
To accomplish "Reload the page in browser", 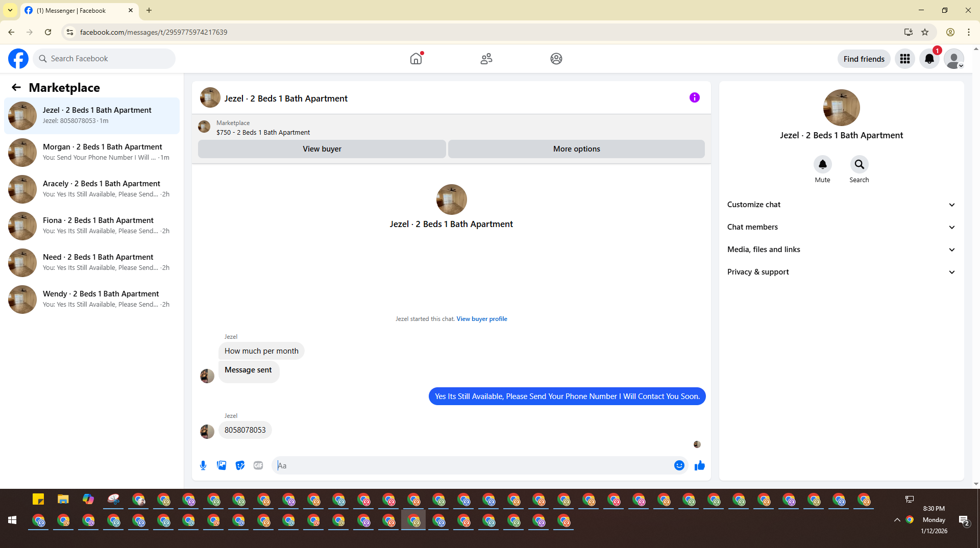I will [48, 32].
